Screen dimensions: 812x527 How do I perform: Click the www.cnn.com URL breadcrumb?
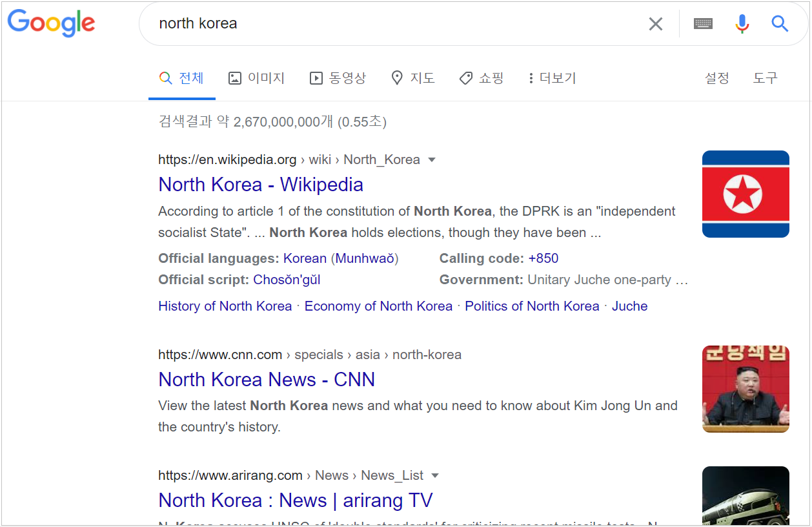pyautogui.click(x=310, y=355)
